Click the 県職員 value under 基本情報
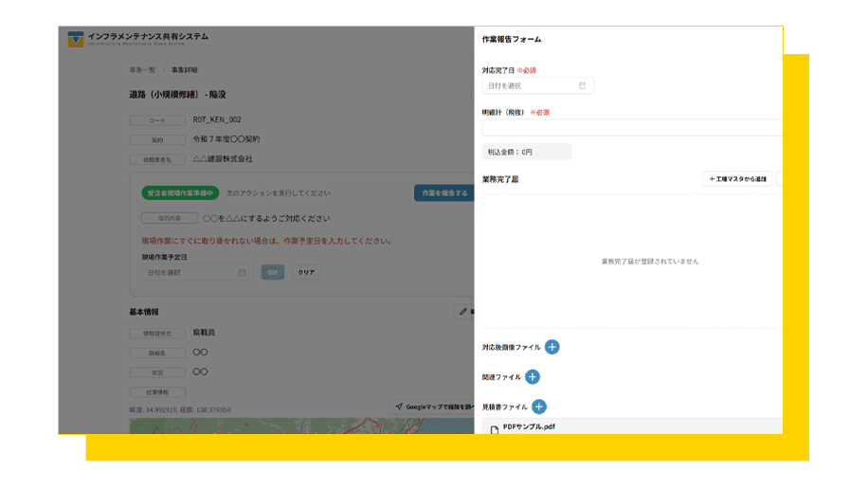This screenshot has width=868, height=488. click(x=204, y=333)
